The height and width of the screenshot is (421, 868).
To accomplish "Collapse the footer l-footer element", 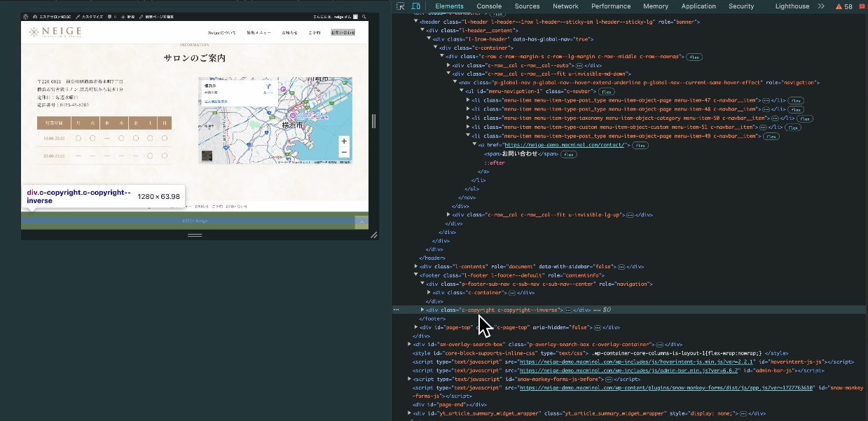I will click(416, 275).
